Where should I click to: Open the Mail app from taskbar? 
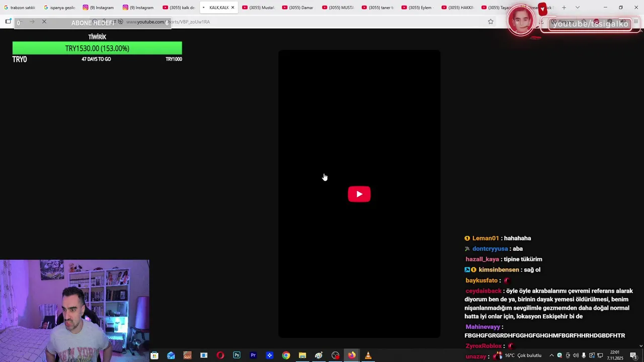pyautogui.click(x=171, y=355)
